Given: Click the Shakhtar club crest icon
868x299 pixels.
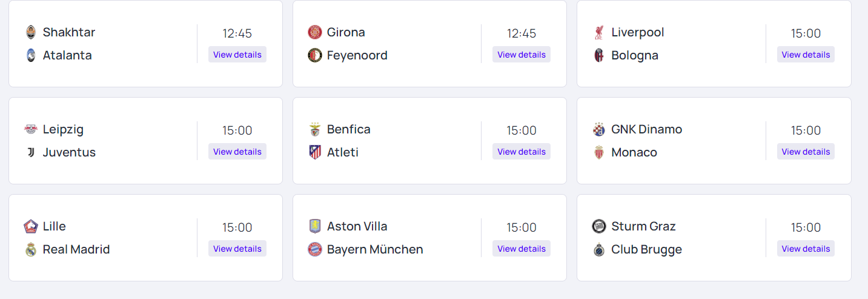Looking at the screenshot, I should coord(31,32).
